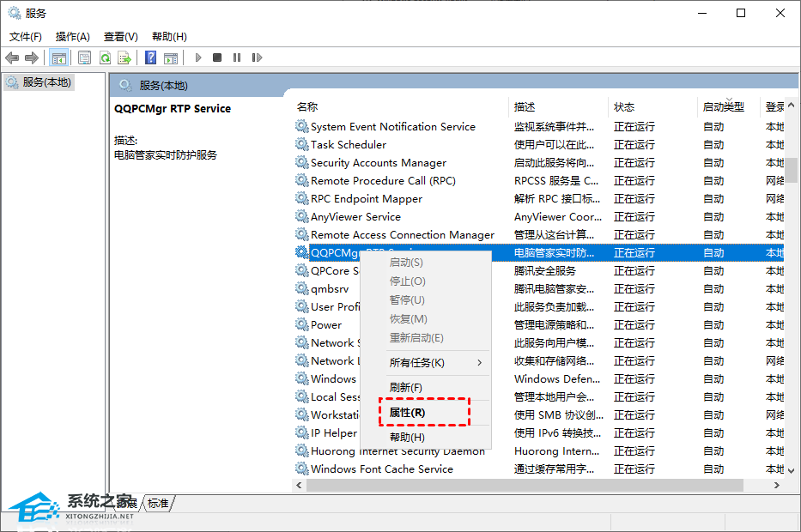Viewport: 801px width, 532px height.
Task: Select the Task Scheduler service row
Action: pyautogui.click(x=539, y=144)
